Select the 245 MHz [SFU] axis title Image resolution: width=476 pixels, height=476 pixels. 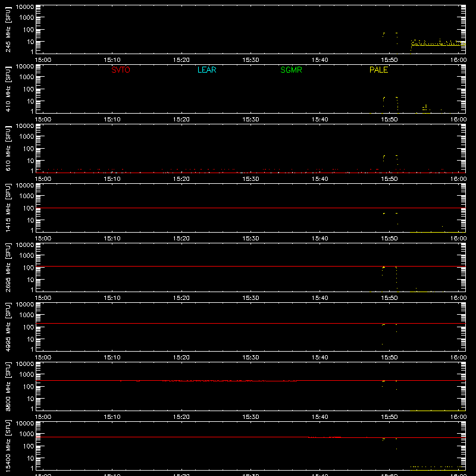click(8, 29)
